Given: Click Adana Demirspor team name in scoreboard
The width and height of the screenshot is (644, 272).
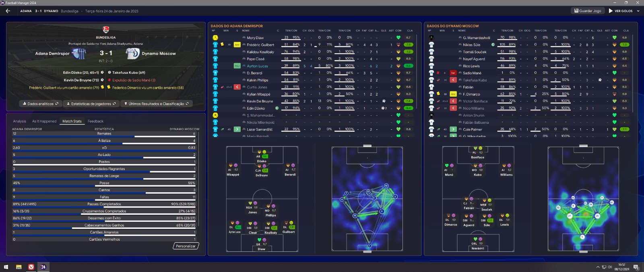Looking at the screenshot, I should [x=52, y=54].
